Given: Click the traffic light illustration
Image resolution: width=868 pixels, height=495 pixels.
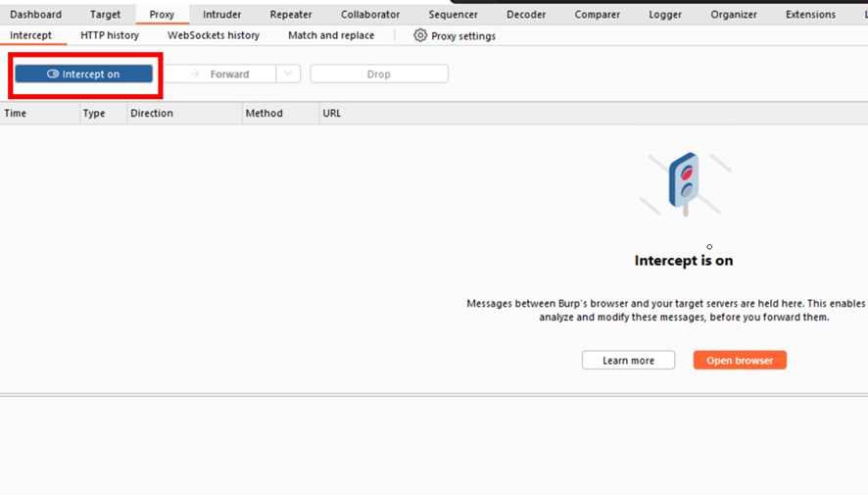Looking at the screenshot, I should coord(685,184).
